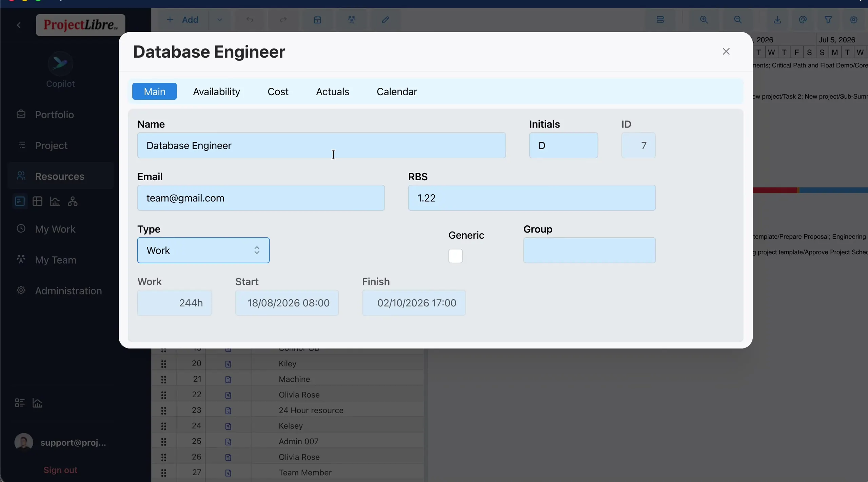The width and height of the screenshot is (868, 482).
Task: Click the Name input field
Action: pyautogui.click(x=321, y=145)
